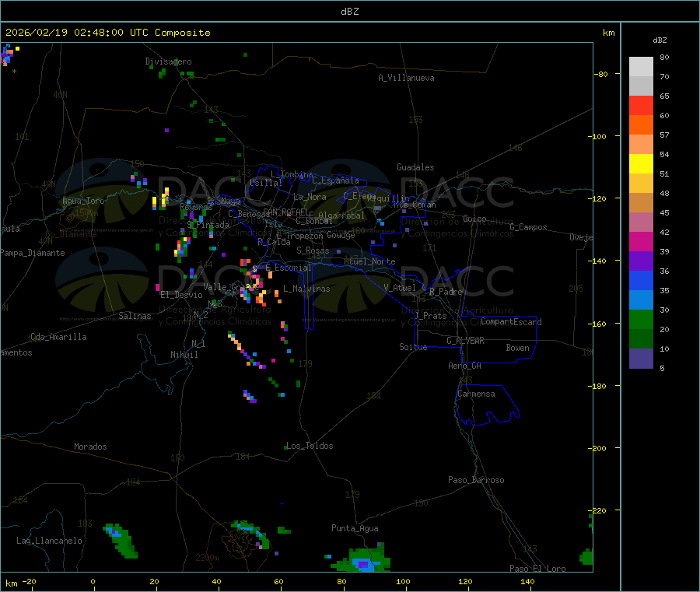Screen dimensions: 700x592
Task: Click the Cda_Amarilla label
Action: 58,337
